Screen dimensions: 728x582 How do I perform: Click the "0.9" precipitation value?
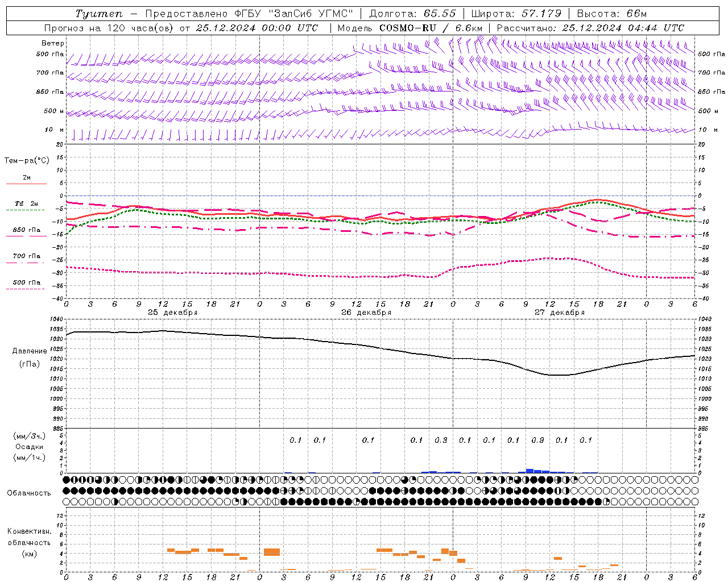point(537,440)
